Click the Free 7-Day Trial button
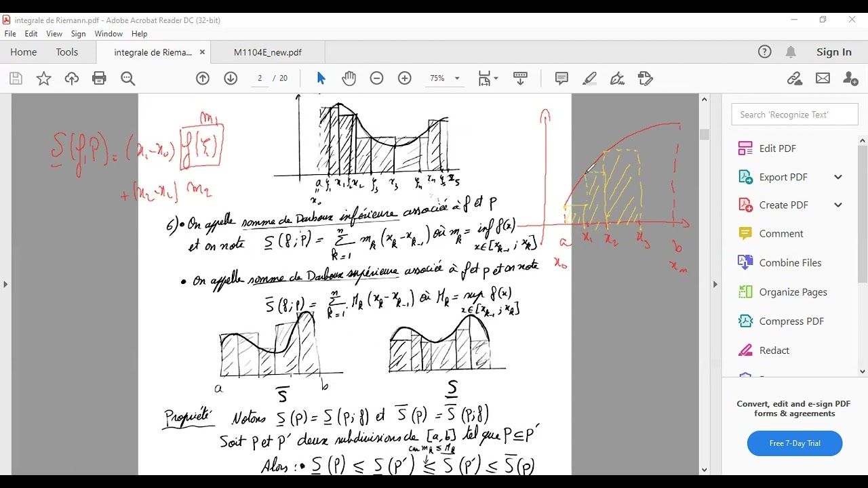 pyautogui.click(x=795, y=443)
